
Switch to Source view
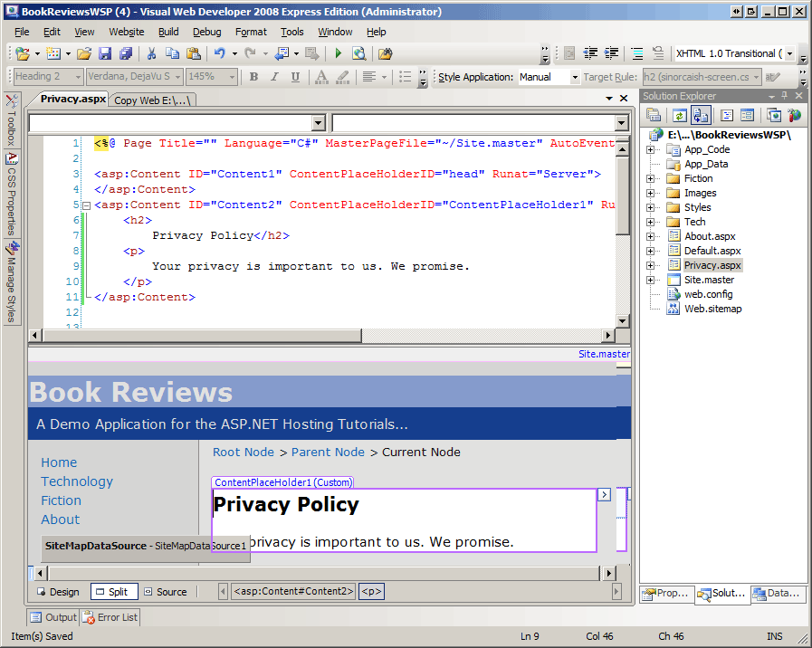click(165, 592)
